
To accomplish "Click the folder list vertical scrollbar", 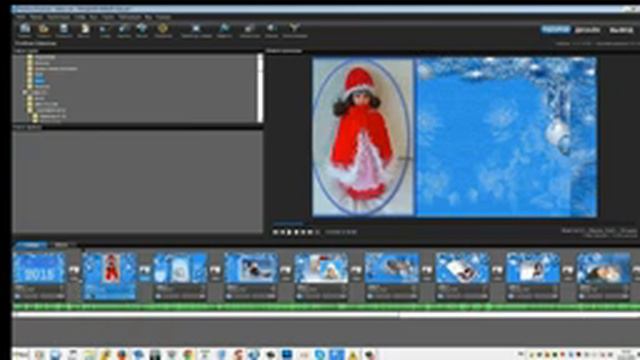I will click(x=260, y=88).
